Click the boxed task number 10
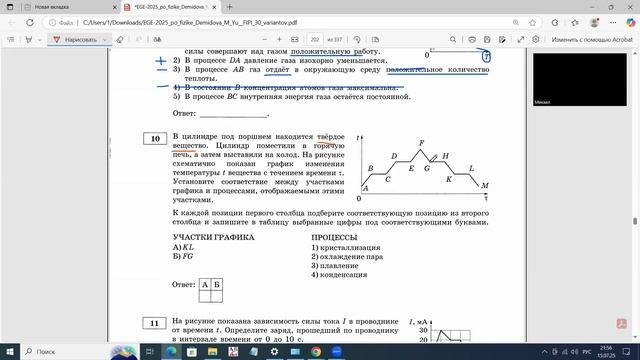 pyautogui.click(x=155, y=139)
